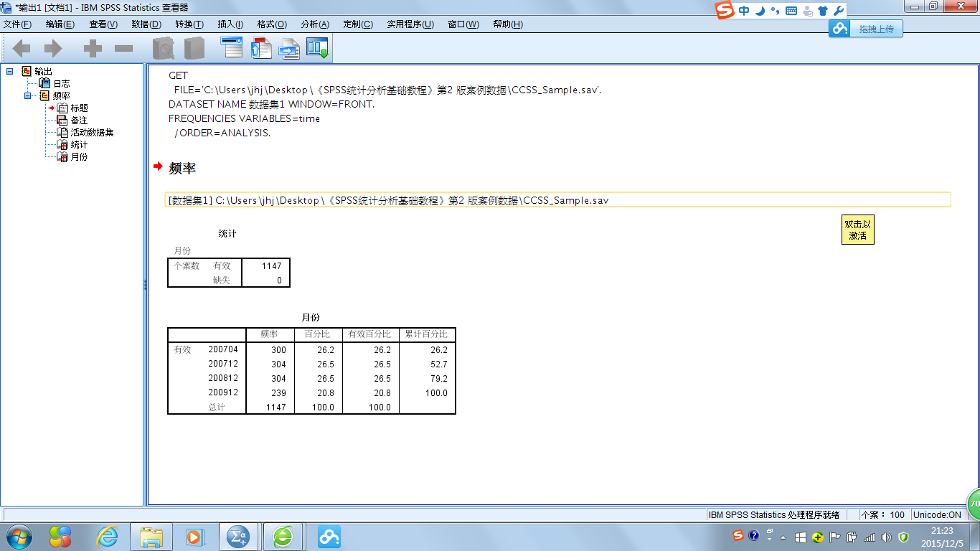
Task: Click the SPSS Sigma taskbar icon
Action: (237, 537)
